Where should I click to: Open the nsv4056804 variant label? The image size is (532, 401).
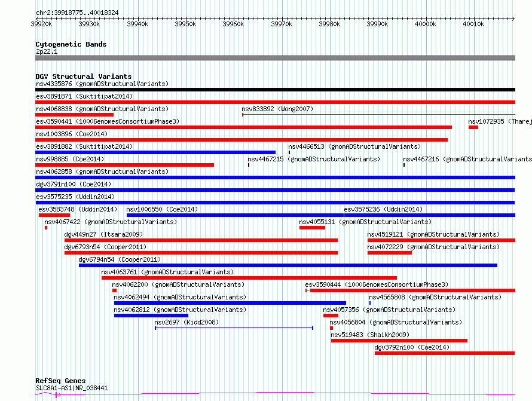pyautogui.click(x=396, y=322)
